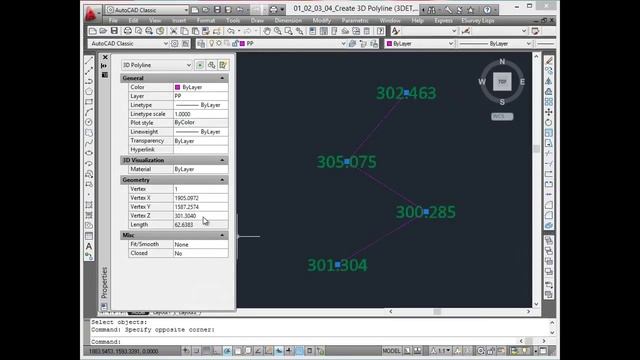Toggle Object Snap Tracking in status bar

[258, 351]
